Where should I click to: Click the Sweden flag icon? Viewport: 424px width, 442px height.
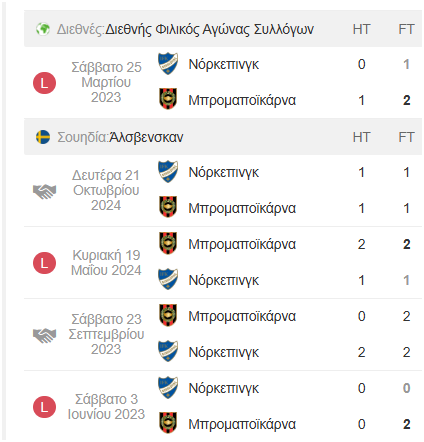click(43, 137)
